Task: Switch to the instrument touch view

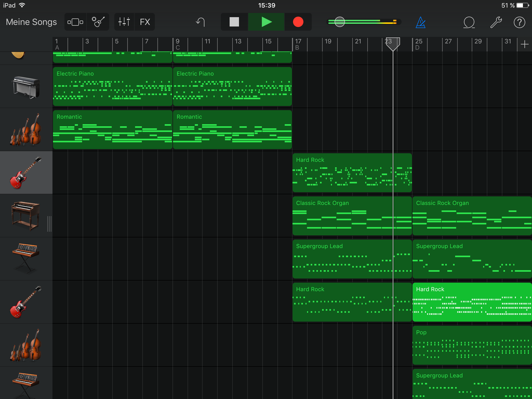Action: coord(98,22)
